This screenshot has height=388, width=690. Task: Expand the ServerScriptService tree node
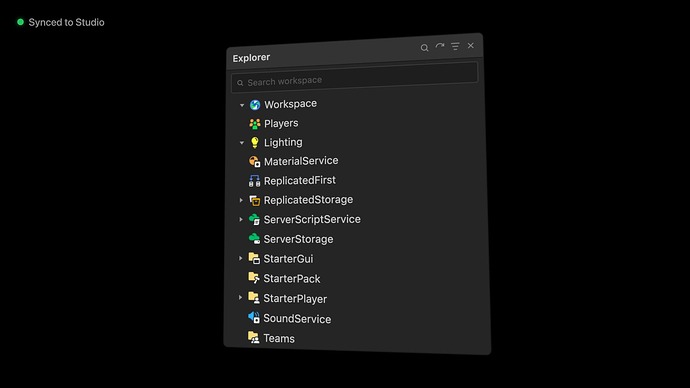241,219
